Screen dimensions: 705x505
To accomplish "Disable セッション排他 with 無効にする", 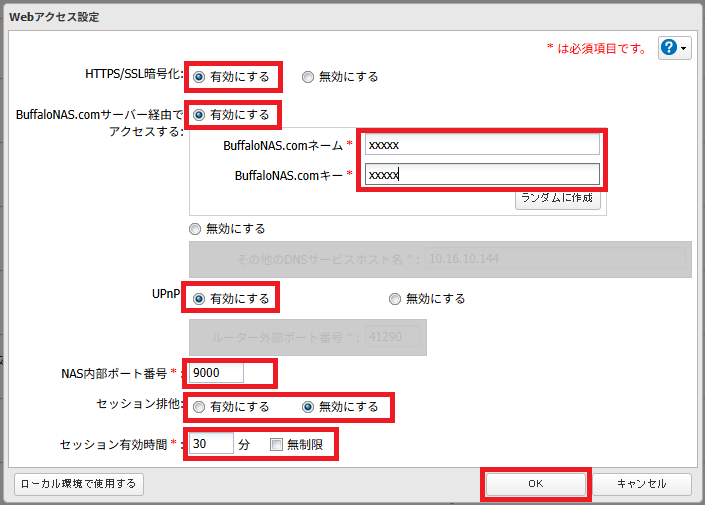I will (308, 407).
